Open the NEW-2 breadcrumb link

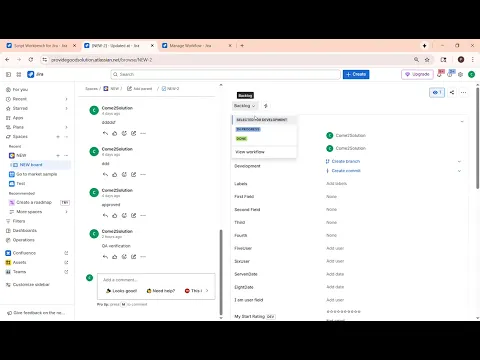[170, 89]
